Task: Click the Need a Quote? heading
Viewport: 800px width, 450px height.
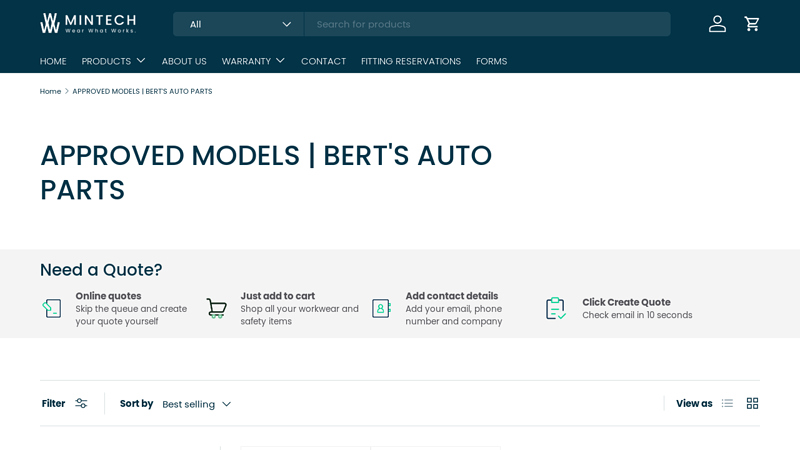Action: [x=101, y=269]
